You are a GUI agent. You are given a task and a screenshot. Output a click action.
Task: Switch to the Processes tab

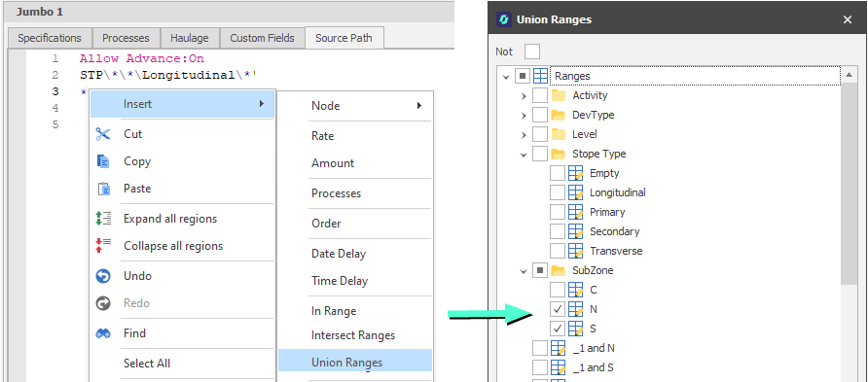click(127, 38)
